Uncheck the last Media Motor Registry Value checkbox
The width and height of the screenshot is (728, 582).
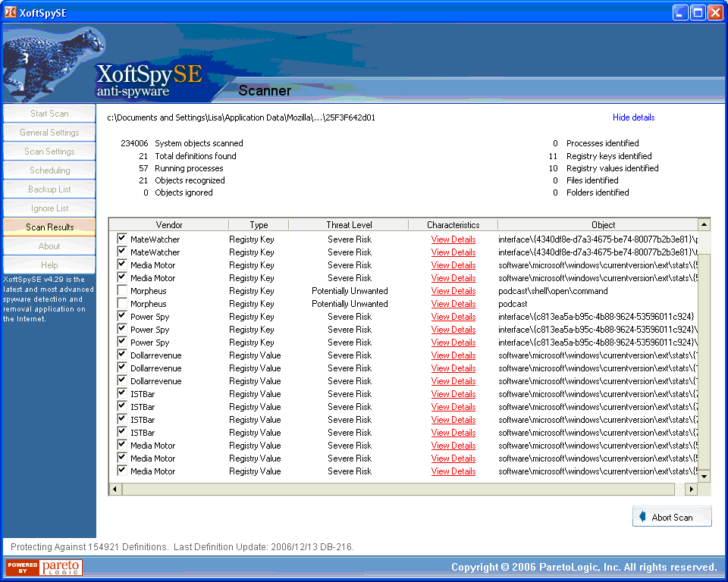[x=121, y=471]
